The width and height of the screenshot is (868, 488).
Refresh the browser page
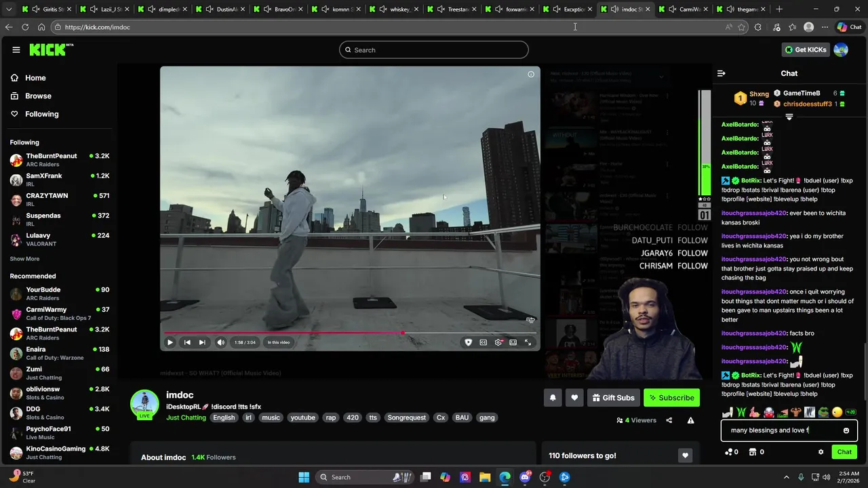pos(25,27)
